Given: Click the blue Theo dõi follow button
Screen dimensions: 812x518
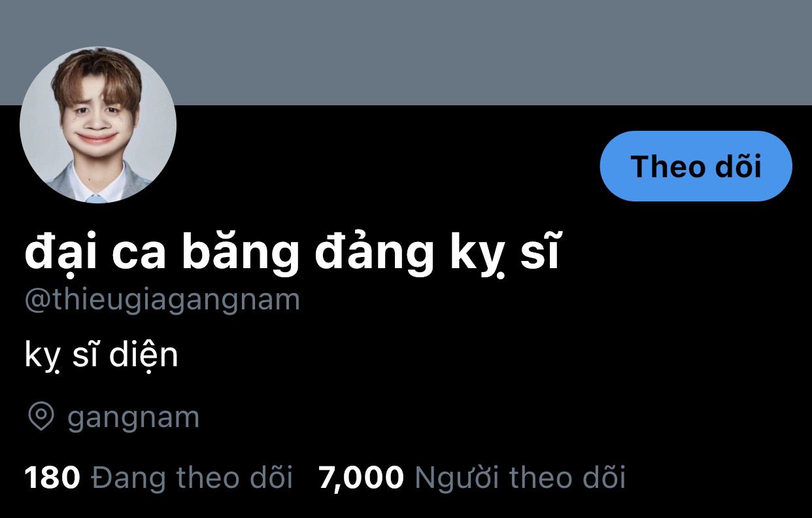Looking at the screenshot, I should point(696,166).
